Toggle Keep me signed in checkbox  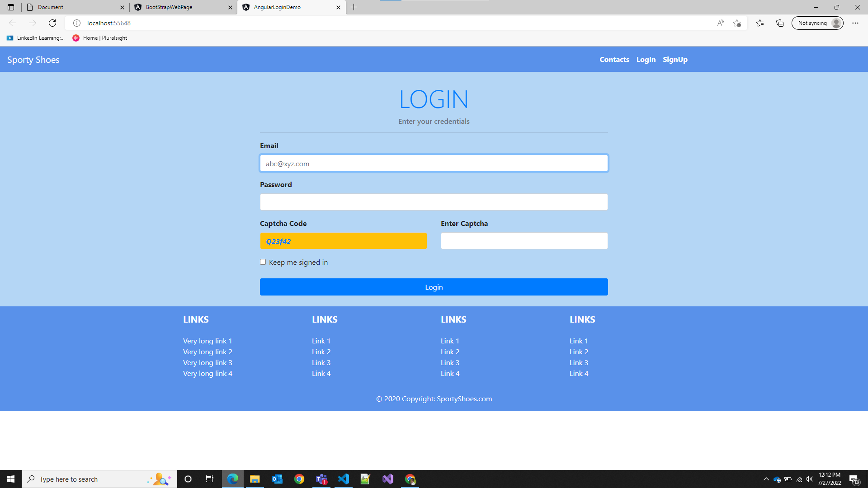tap(263, 262)
